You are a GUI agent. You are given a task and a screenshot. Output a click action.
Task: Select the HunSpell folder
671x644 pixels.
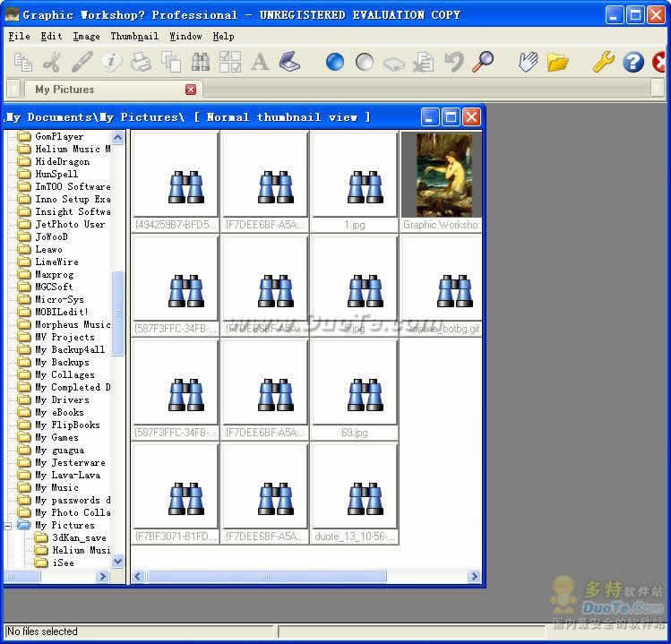click(56, 174)
